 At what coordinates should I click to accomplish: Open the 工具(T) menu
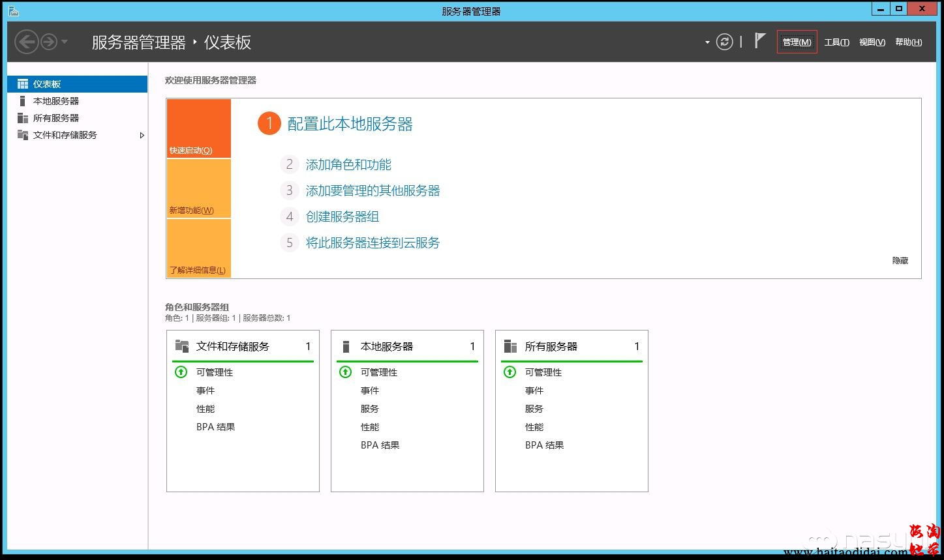coord(836,42)
